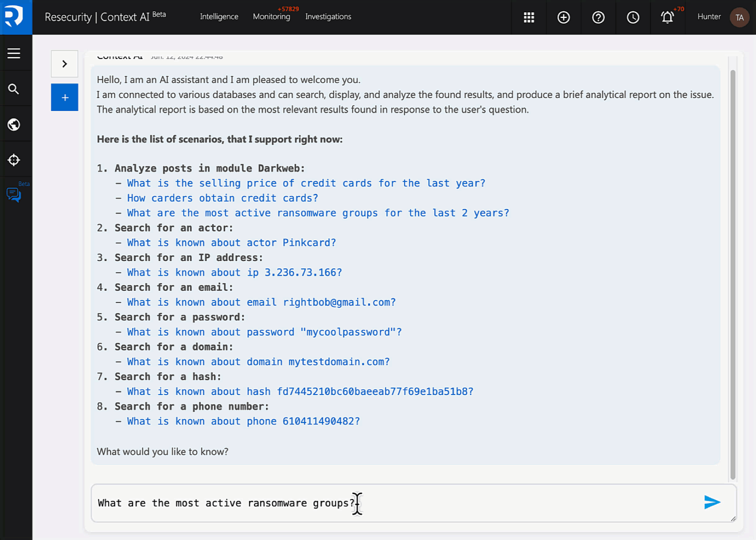
Task: Open the Hunter user menu
Action: [709, 17]
